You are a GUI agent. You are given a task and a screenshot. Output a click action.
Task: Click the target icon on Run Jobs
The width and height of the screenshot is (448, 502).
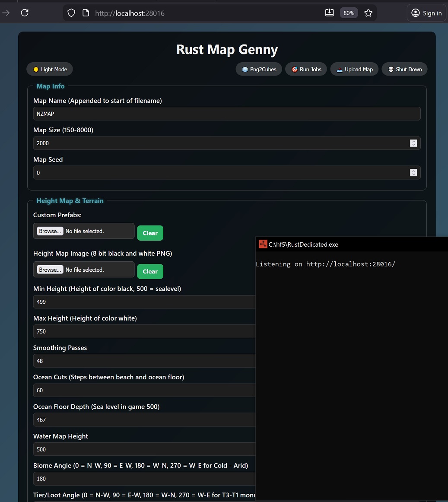(x=295, y=70)
